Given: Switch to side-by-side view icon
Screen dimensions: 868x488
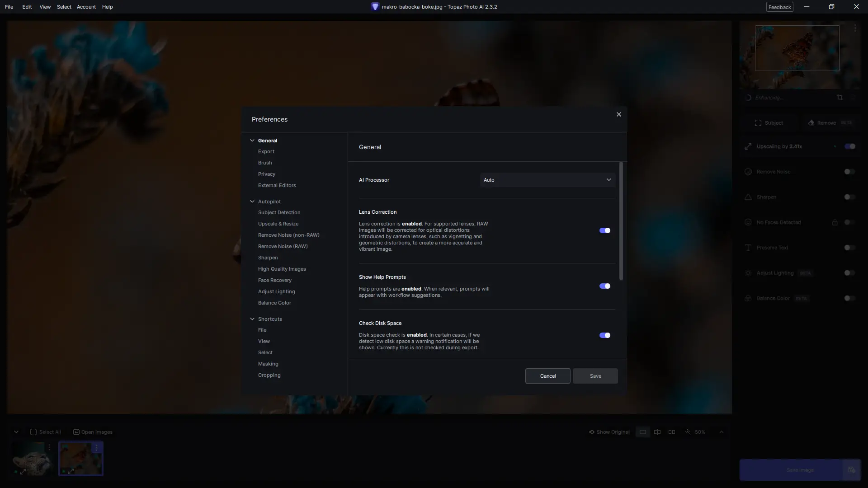Looking at the screenshot, I should point(672,432).
